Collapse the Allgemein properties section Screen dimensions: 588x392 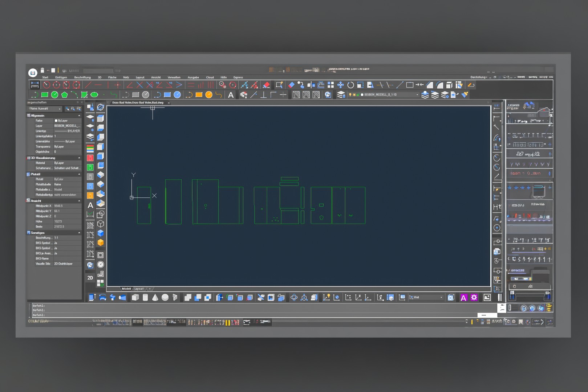click(x=79, y=115)
